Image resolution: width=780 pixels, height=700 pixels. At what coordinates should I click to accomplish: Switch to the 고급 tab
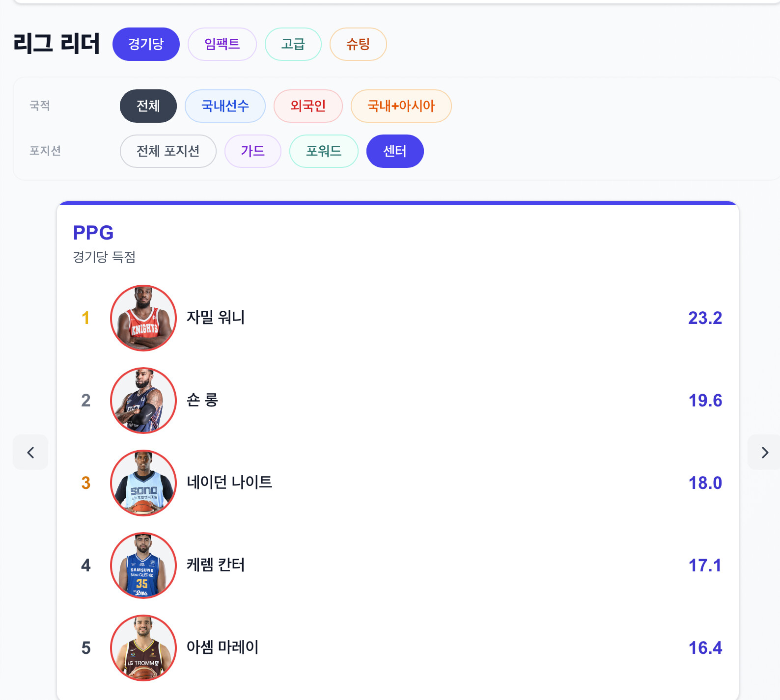coord(293,44)
